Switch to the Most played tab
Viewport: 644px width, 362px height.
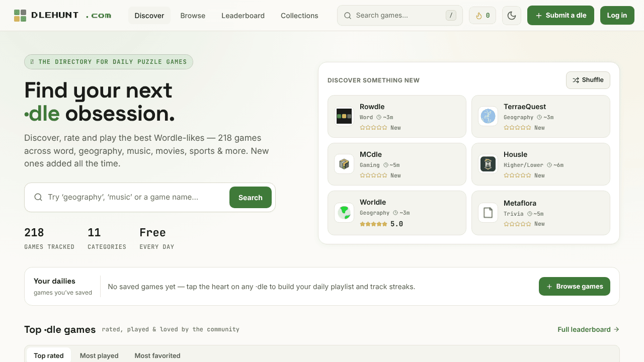tap(99, 355)
